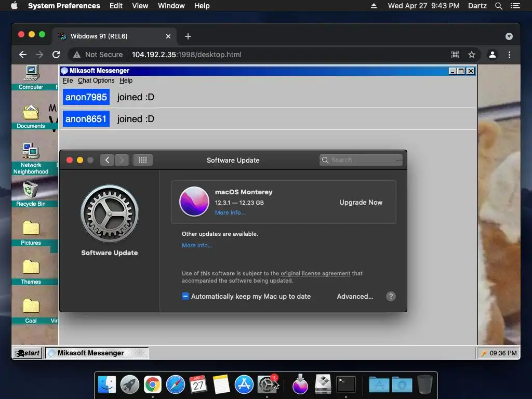Toggle Automatically keep my Mac up to date

(185, 296)
